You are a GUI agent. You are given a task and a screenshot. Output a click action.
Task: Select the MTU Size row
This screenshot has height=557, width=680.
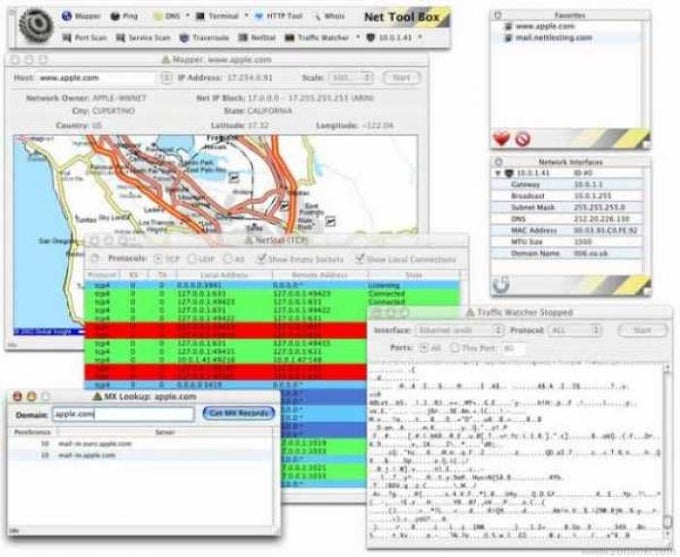tap(567, 242)
